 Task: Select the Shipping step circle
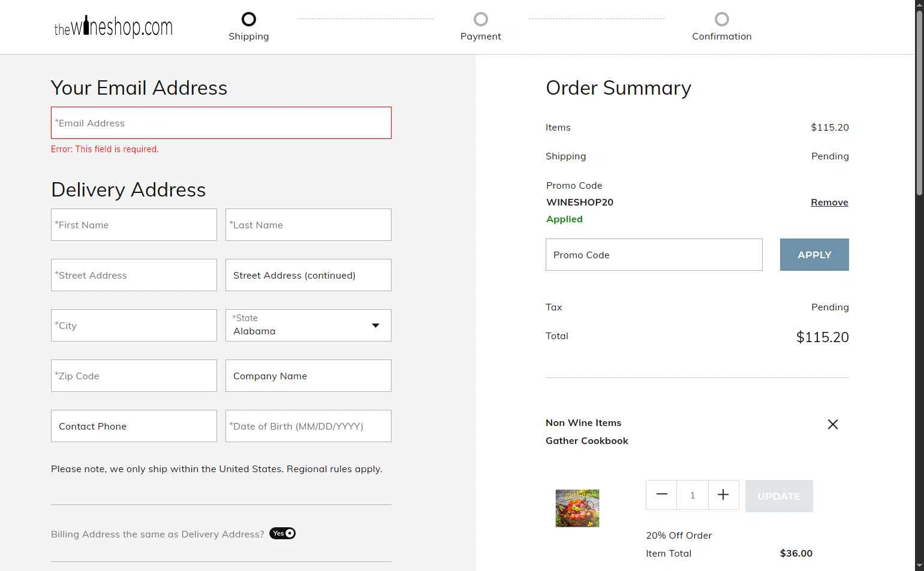(x=249, y=19)
